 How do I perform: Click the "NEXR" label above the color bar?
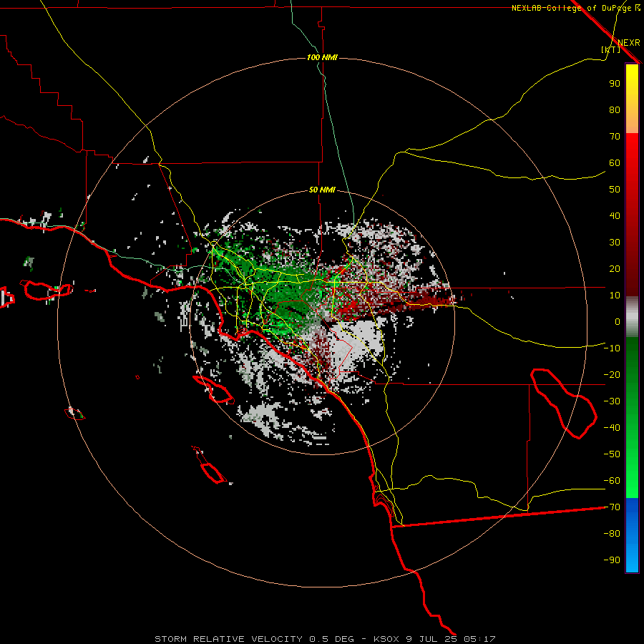[629, 43]
